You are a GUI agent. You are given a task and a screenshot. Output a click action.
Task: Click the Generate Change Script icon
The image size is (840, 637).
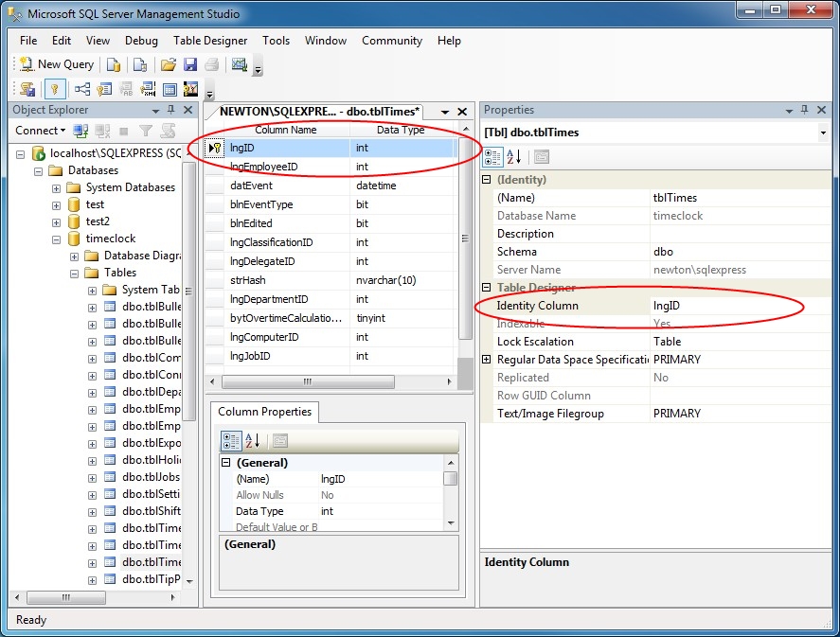tap(27, 88)
